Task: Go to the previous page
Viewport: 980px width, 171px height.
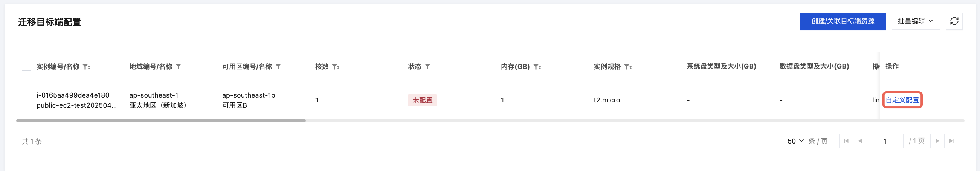Action: (860, 141)
